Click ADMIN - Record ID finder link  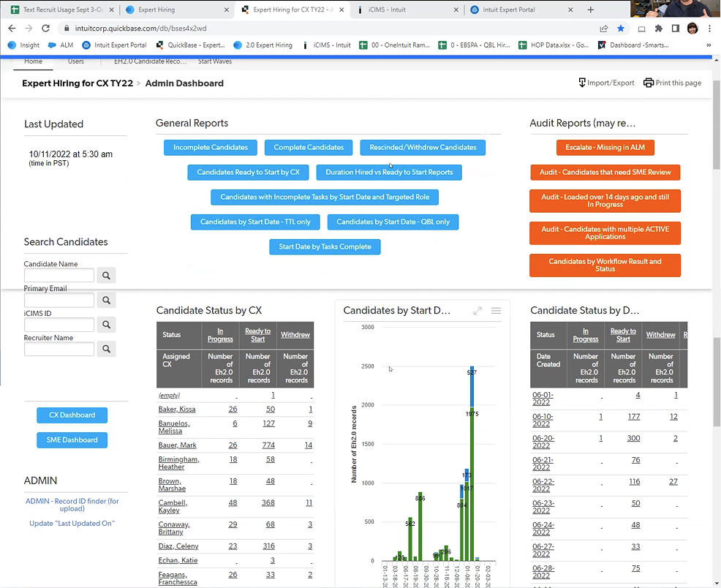72,505
